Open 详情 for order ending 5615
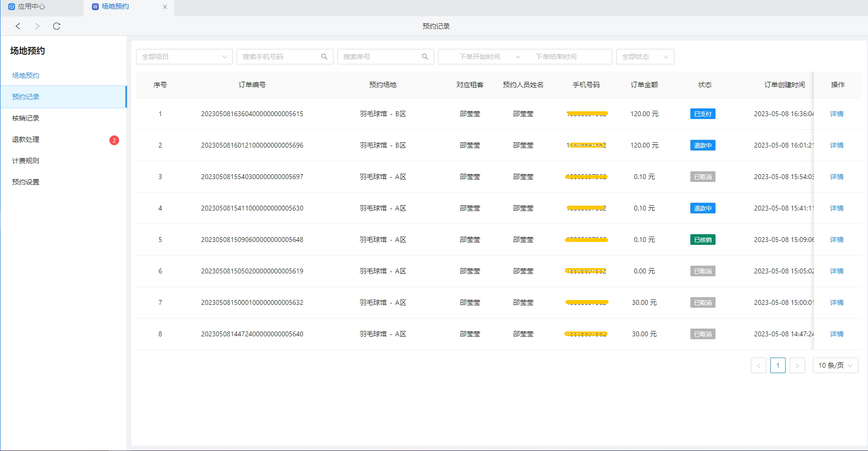 point(837,114)
